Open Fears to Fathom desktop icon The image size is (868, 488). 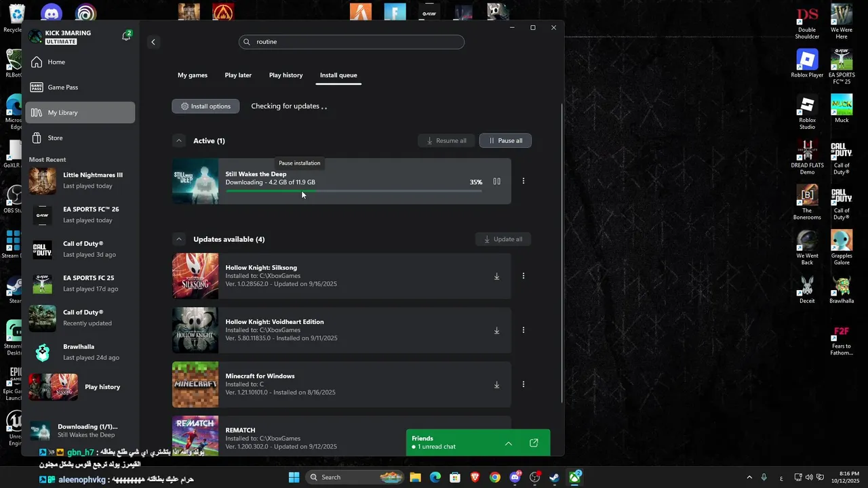click(842, 341)
